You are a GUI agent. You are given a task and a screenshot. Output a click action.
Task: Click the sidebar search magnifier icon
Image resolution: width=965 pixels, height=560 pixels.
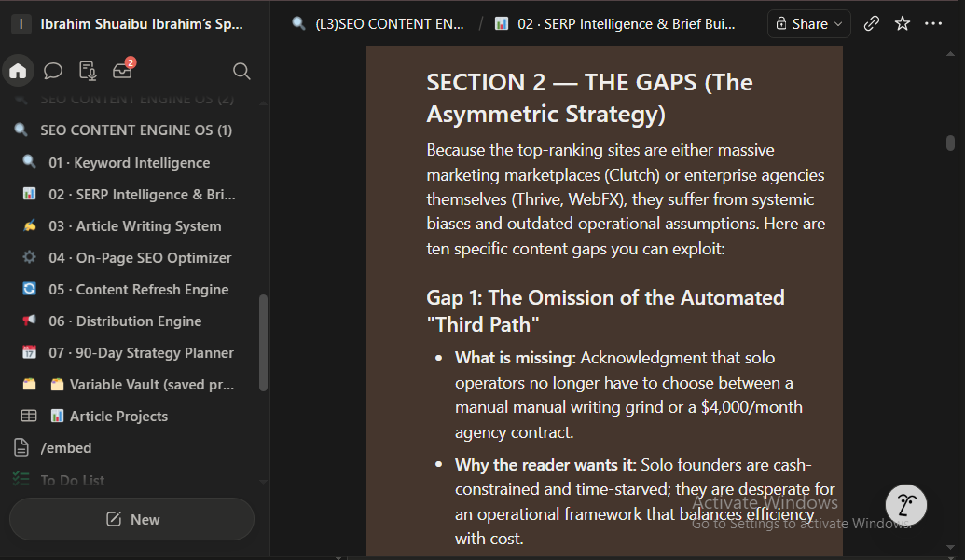(x=241, y=72)
